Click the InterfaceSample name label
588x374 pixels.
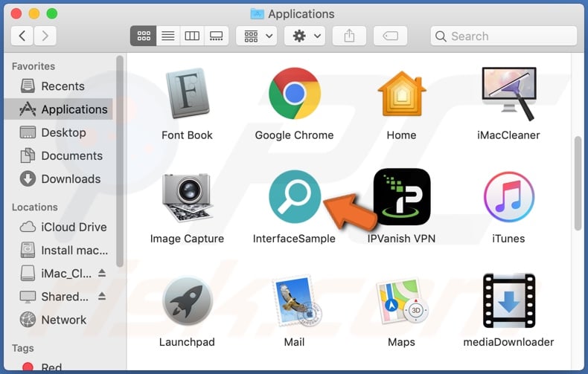click(x=295, y=239)
